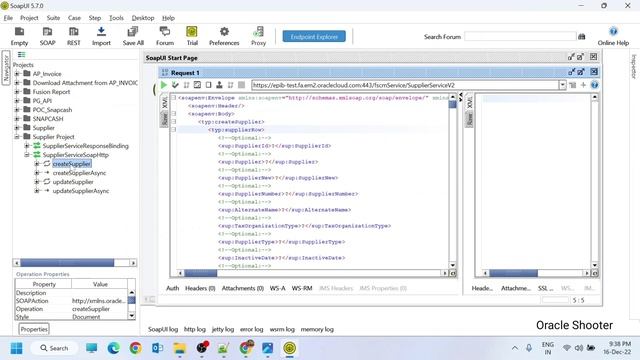Expand the PG_API project node
The width and height of the screenshot is (640, 360).
pyautogui.click(x=17, y=101)
